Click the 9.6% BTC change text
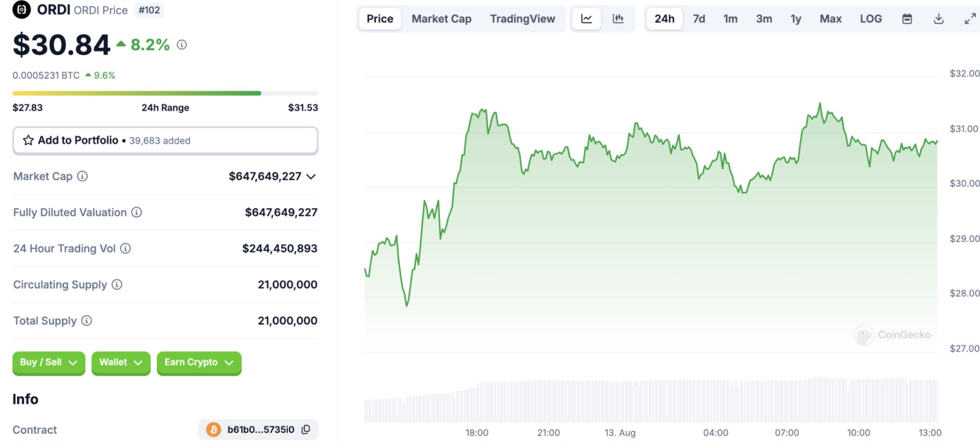This screenshot has width=980, height=441. [x=104, y=75]
